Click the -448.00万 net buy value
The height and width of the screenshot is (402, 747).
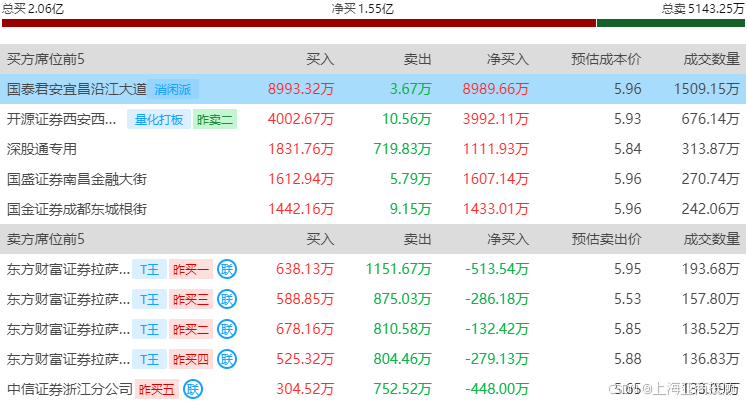coord(497,390)
